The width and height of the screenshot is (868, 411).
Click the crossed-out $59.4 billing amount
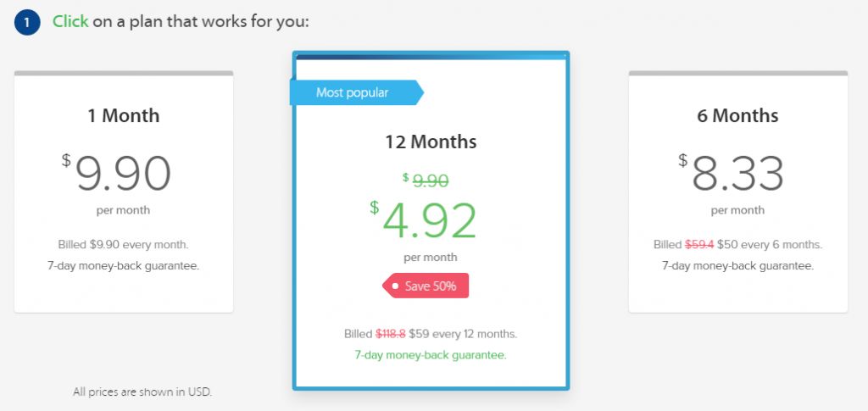tap(699, 245)
